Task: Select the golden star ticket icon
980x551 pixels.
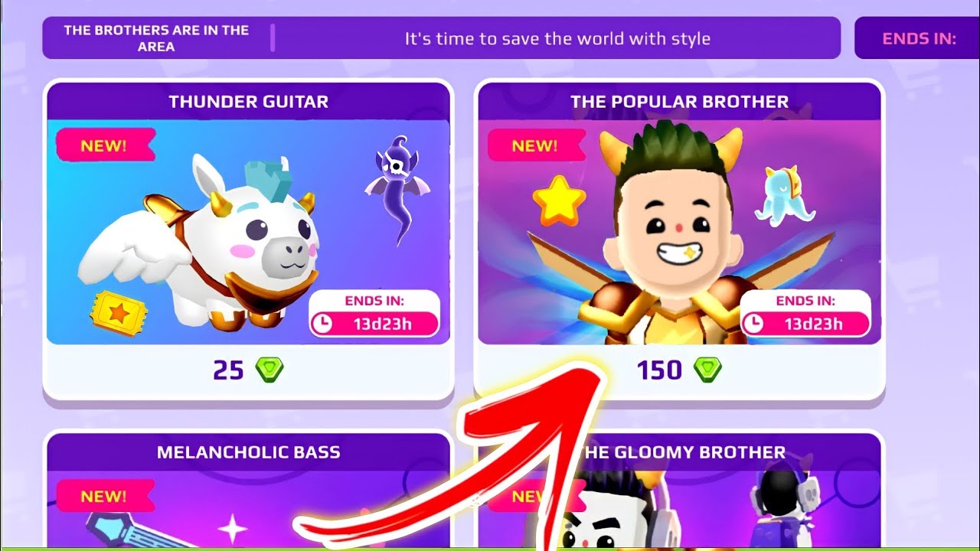Action: point(119,311)
